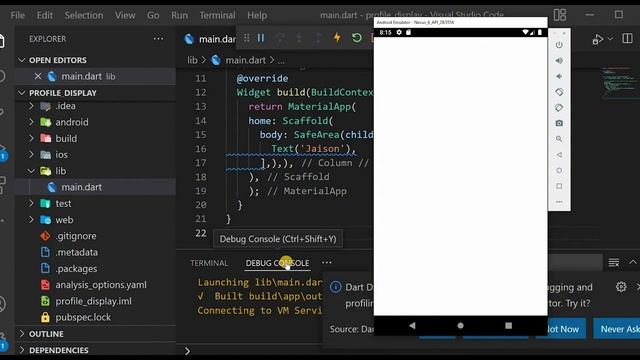The width and height of the screenshot is (640, 360).
Task: Expand the android folder
Action: pyautogui.click(x=31, y=122)
